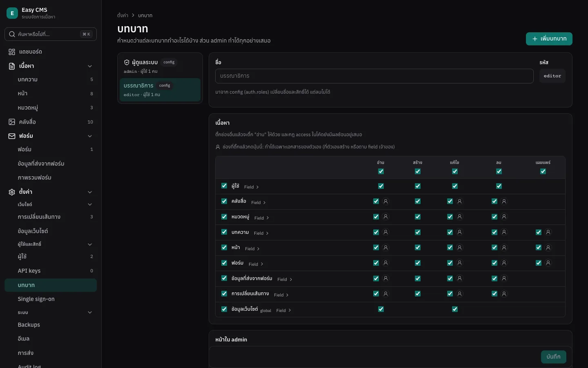Image resolution: width=588 pixels, height=368 pixels.
Task: Toggle own-only person icon for หน้า เผยแพร่
Action: (548, 247)
